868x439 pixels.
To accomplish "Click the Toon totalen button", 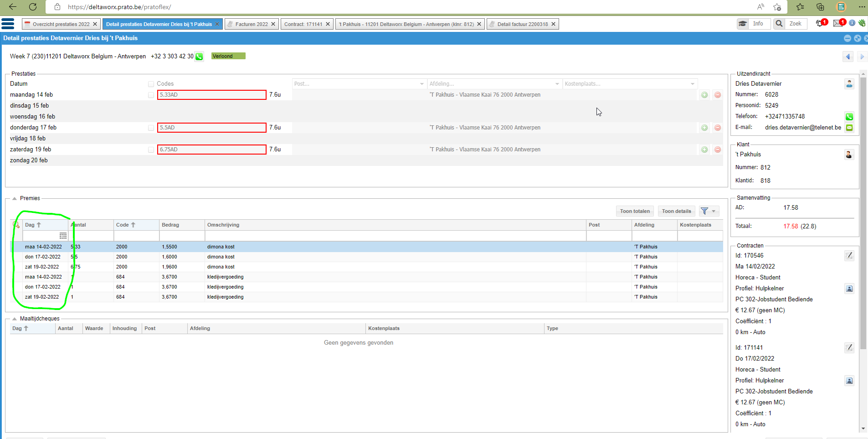I will pos(635,211).
